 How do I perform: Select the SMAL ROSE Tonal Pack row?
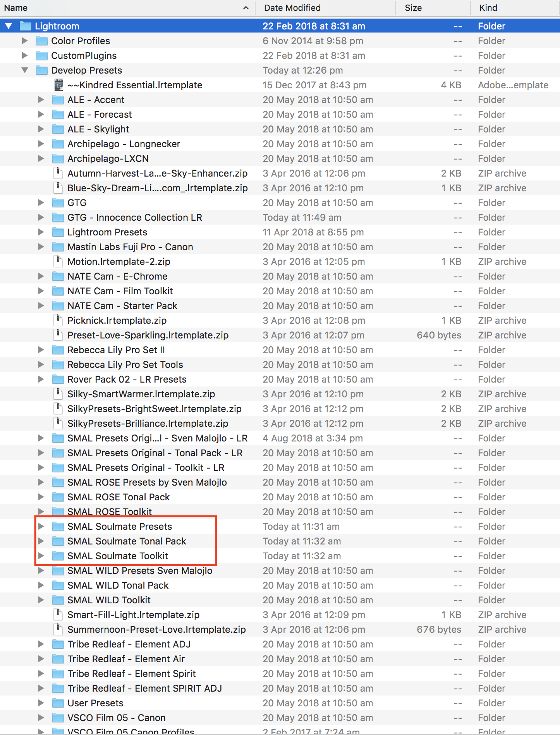pos(280,497)
